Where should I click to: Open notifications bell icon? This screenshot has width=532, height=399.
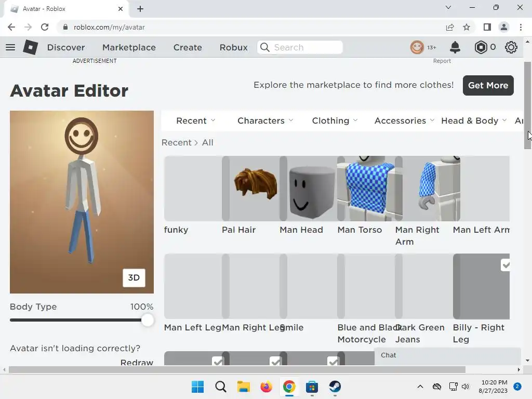455,47
